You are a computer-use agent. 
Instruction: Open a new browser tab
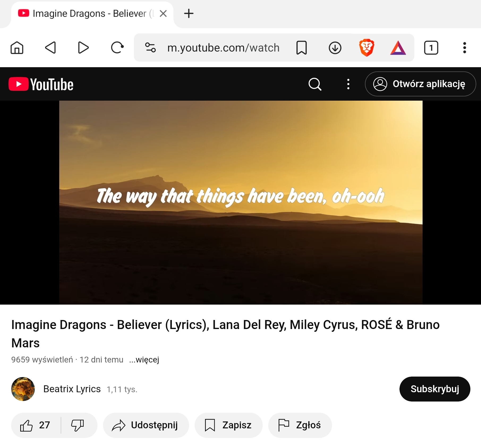tap(189, 14)
